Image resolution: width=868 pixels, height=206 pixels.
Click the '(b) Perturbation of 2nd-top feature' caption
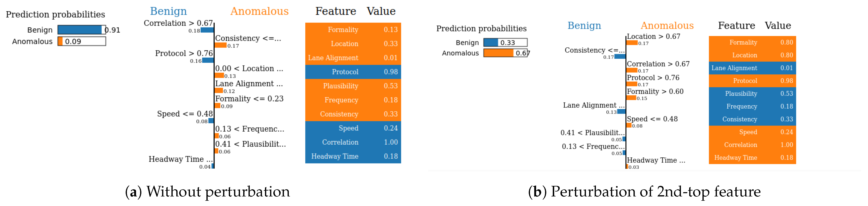point(644,192)
